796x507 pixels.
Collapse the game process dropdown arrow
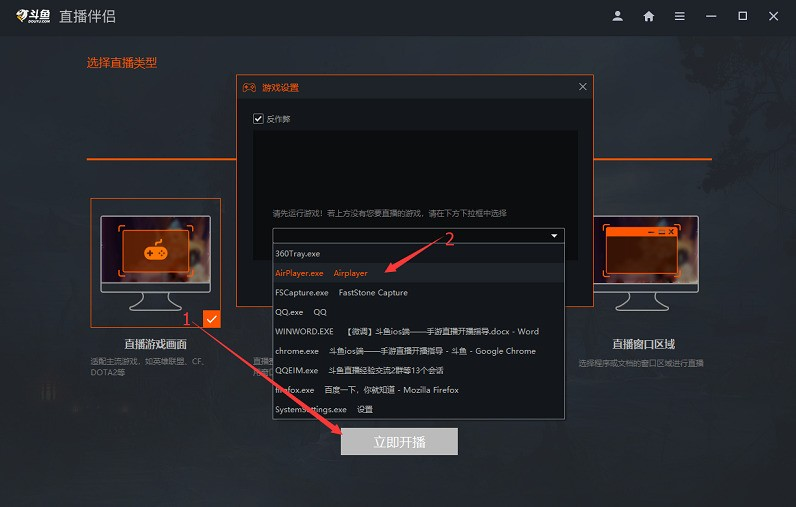pyautogui.click(x=554, y=236)
